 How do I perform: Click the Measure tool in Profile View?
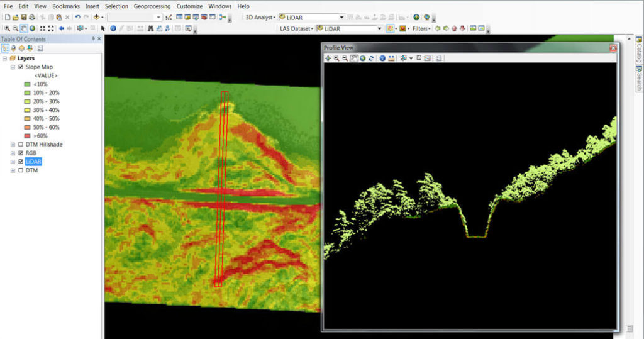pyautogui.click(x=391, y=58)
